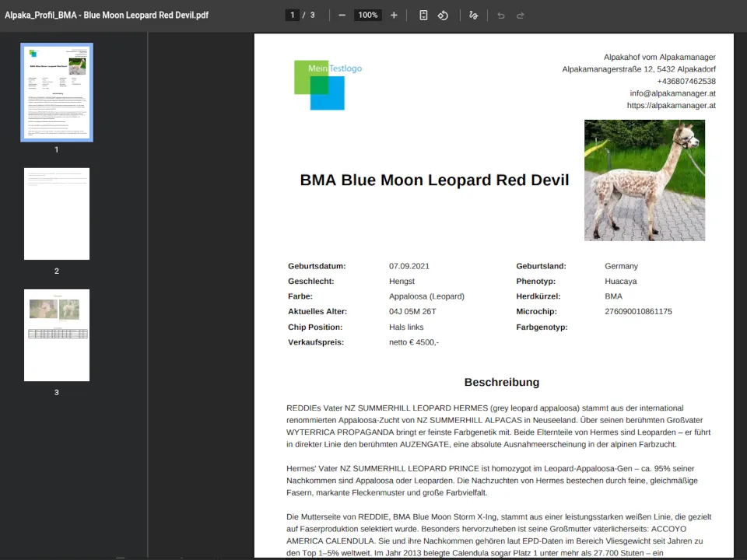Viewport: 747px width, 560px height.
Task: Click the redo arrow in toolbar
Action: [x=521, y=16]
